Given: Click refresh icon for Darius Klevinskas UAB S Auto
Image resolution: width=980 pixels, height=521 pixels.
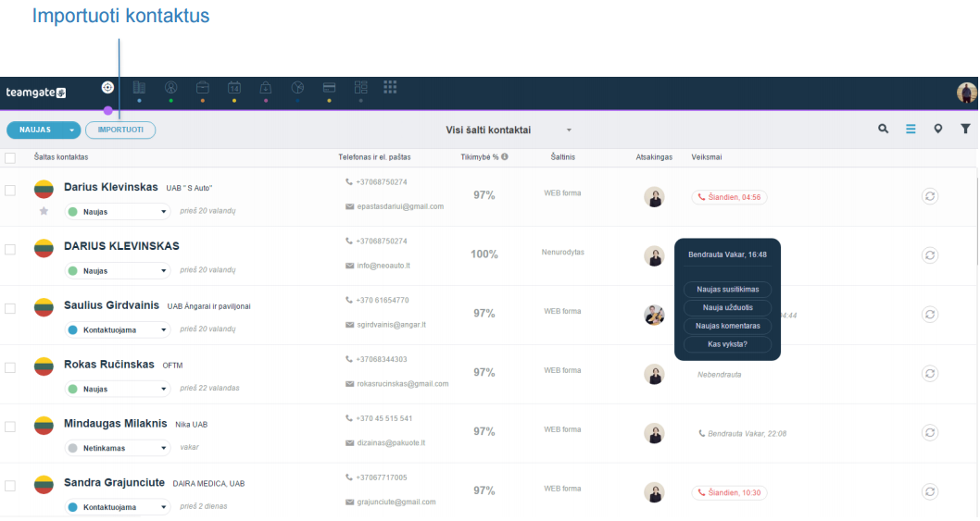Looking at the screenshot, I should 930,196.
